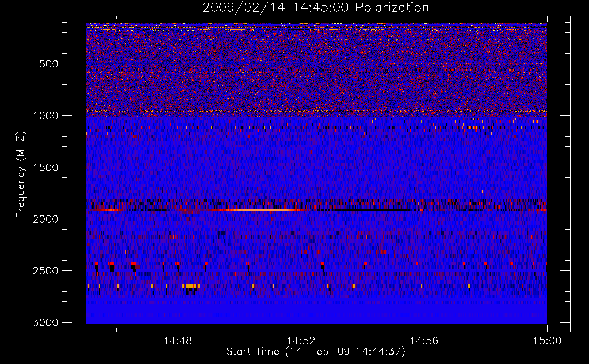Image resolution: width=589 pixels, height=364 pixels.
Task: Click the 1500 frequency tick label
Action: [x=46, y=167]
